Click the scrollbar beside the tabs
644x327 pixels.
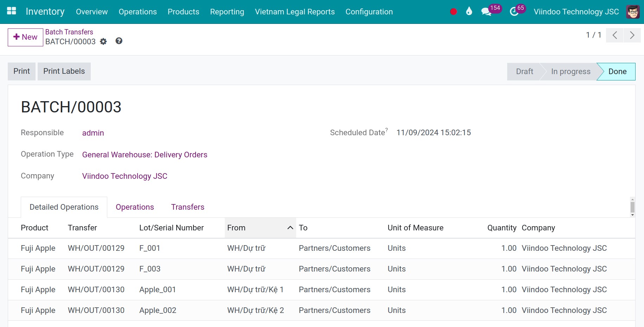click(x=632, y=207)
